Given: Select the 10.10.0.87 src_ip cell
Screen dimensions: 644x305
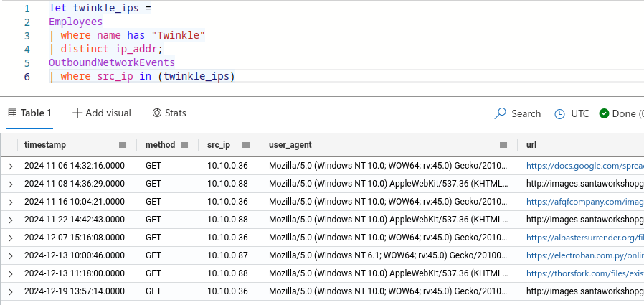Looking at the screenshot, I should (x=227, y=255).
